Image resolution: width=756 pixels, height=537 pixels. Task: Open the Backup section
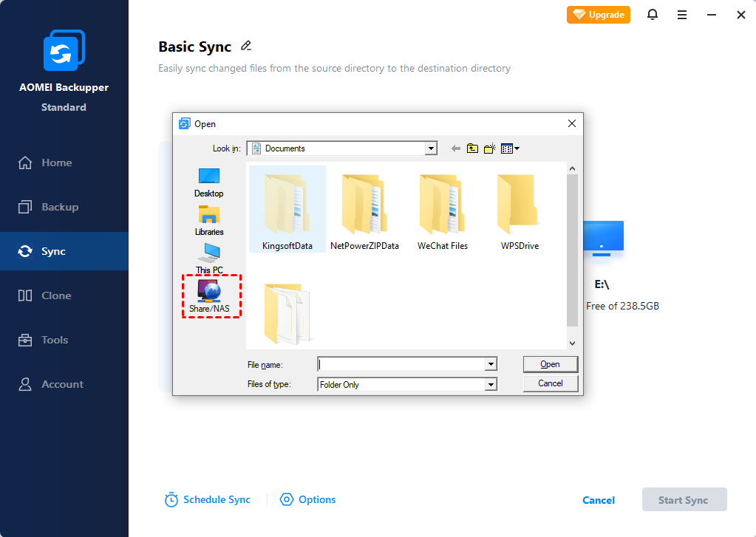tap(64, 208)
